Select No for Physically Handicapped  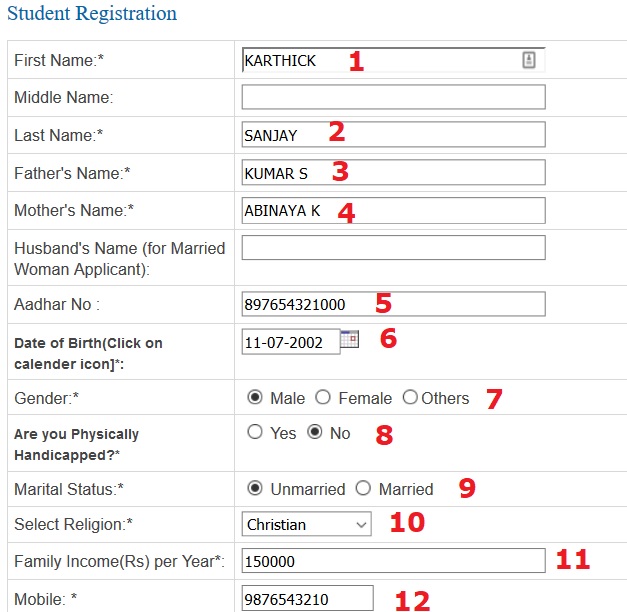coord(315,432)
